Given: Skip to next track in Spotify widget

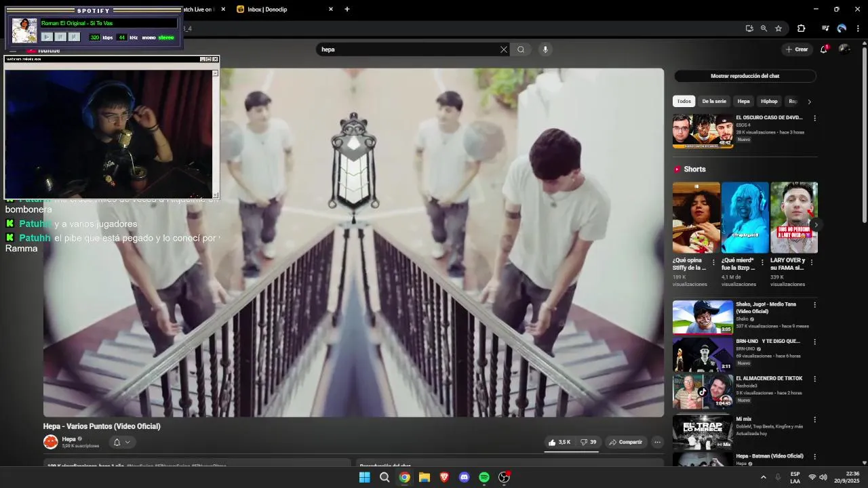Looking at the screenshot, I should [74, 37].
